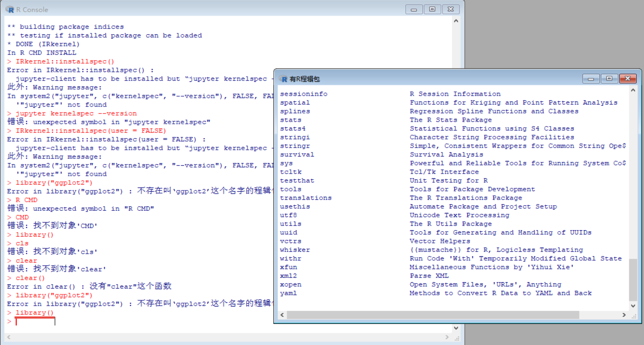The height and width of the screenshot is (345, 644).
Task: Click the 'testthat' package name
Action: click(x=297, y=181)
